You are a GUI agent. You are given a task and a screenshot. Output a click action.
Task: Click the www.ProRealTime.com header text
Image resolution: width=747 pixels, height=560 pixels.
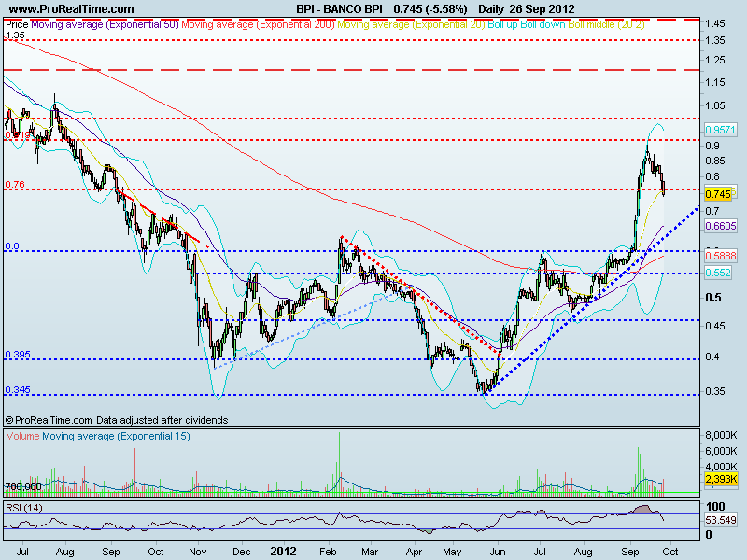point(72,9)
